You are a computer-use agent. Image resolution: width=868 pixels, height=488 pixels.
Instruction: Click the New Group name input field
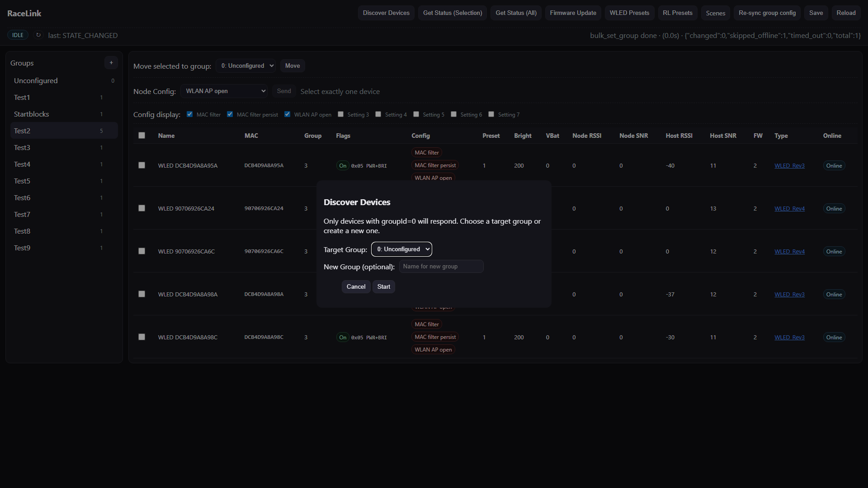pos(441,267)
